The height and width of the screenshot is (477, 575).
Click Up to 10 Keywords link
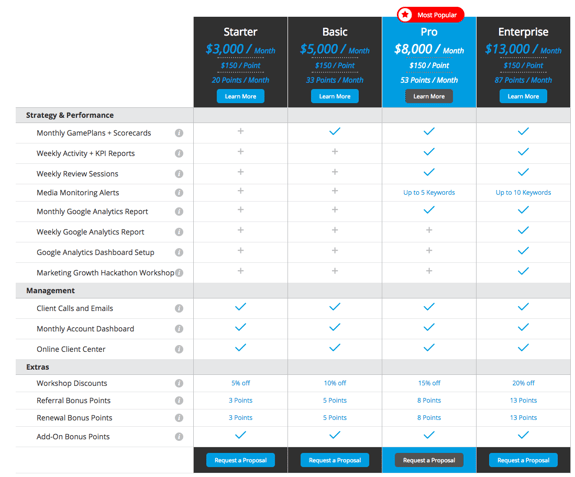coord(523,192)
